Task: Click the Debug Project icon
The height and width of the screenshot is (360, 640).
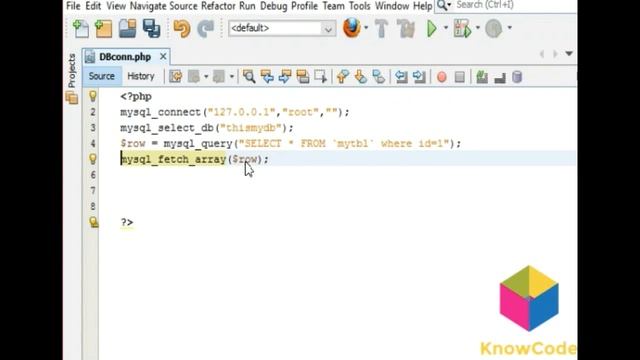Action: tap(462, 29)
